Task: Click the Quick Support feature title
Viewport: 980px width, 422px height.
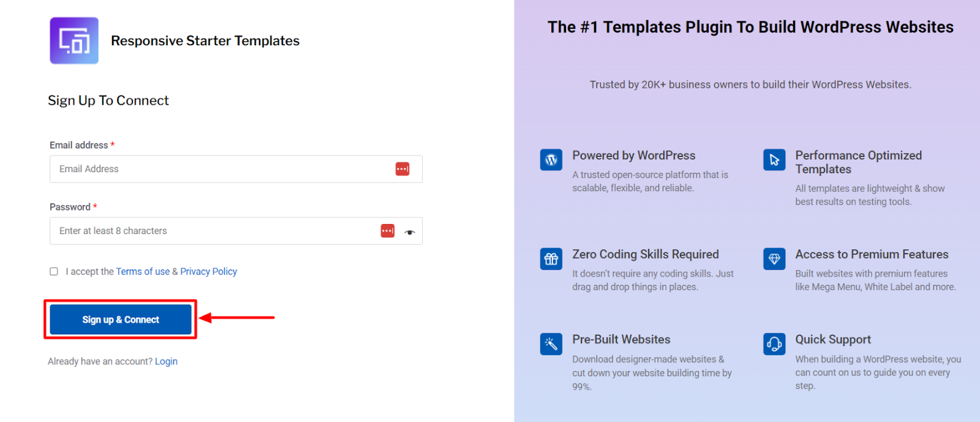Action: click(x=833, y=339)
